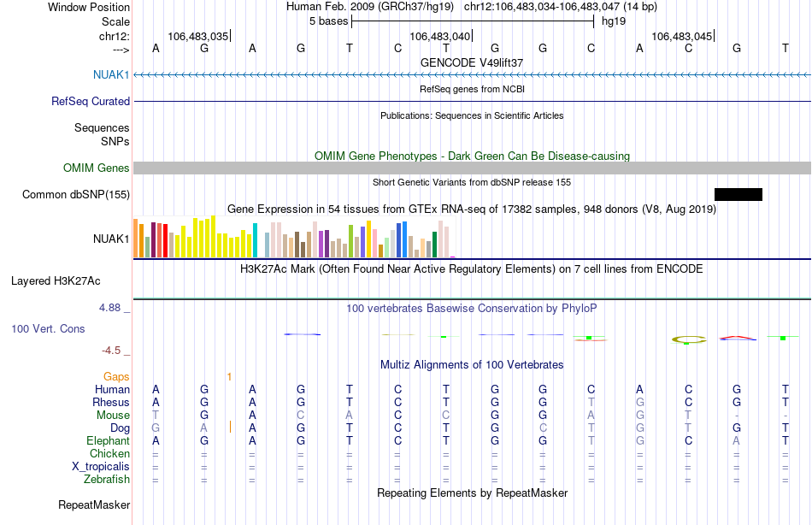Open the Layered H3K27Ac track label
Viewport: 812px width, 525px height.
click(56, 281)
